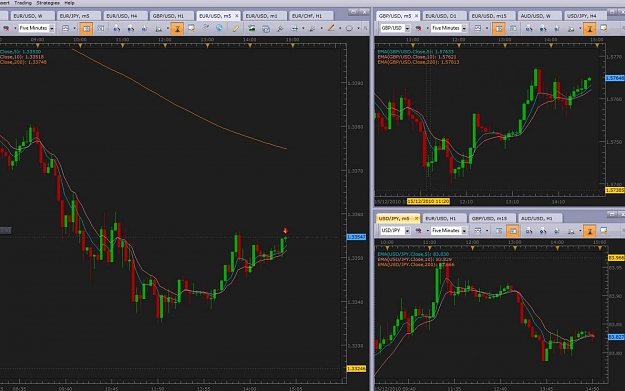Click the yellow note icon in the USD/JPY toolbar
Screen dimensions: 625x391
coord(603,230)
